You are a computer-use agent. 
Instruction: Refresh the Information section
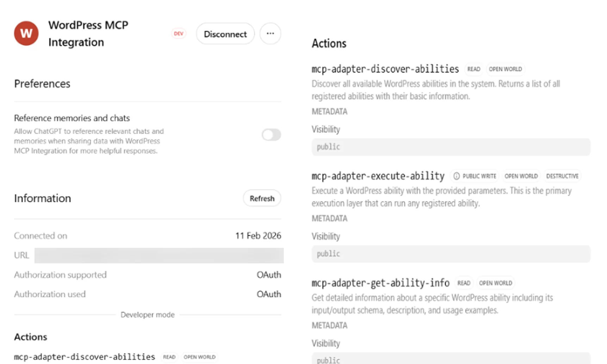coord(262,198)
